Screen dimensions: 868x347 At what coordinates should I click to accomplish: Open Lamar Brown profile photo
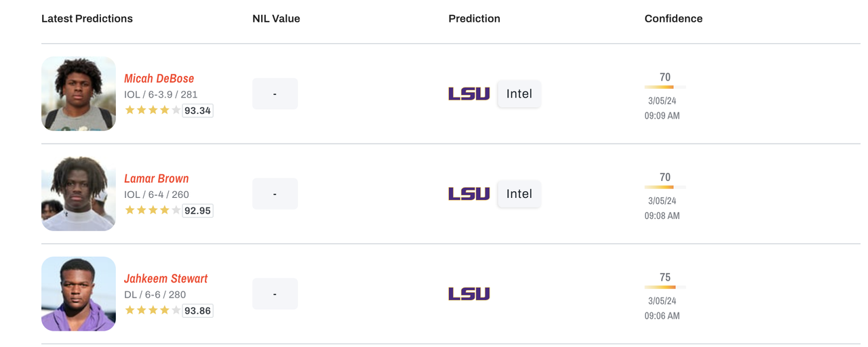[x=79, y=194]
